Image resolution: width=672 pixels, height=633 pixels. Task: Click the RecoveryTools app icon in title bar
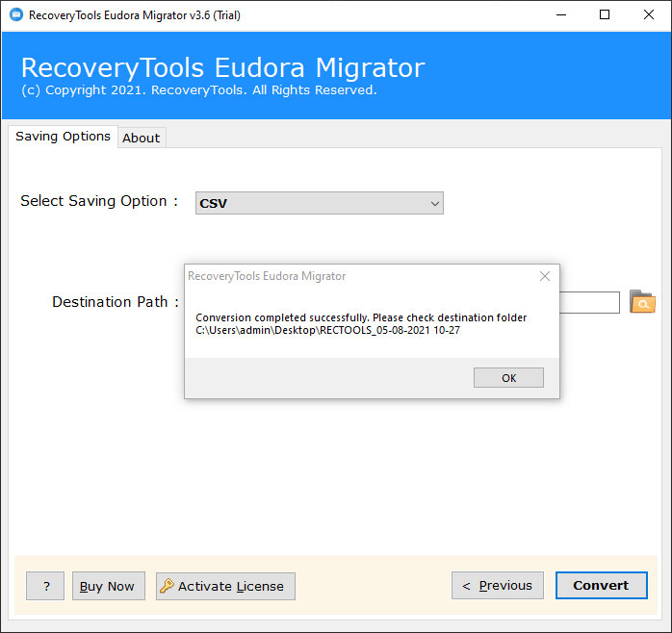(x=16, y=15)
